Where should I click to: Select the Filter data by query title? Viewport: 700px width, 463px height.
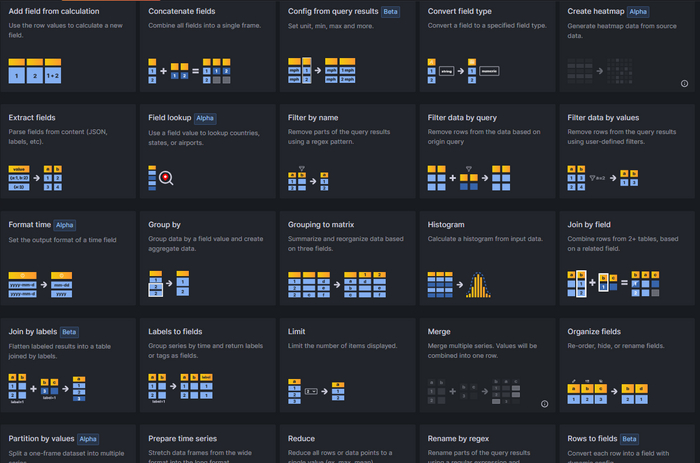(x=462, y=117)
